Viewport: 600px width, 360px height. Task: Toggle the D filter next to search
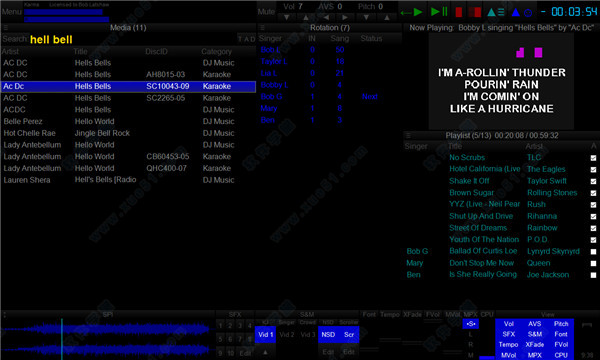(x=253, y=39)
